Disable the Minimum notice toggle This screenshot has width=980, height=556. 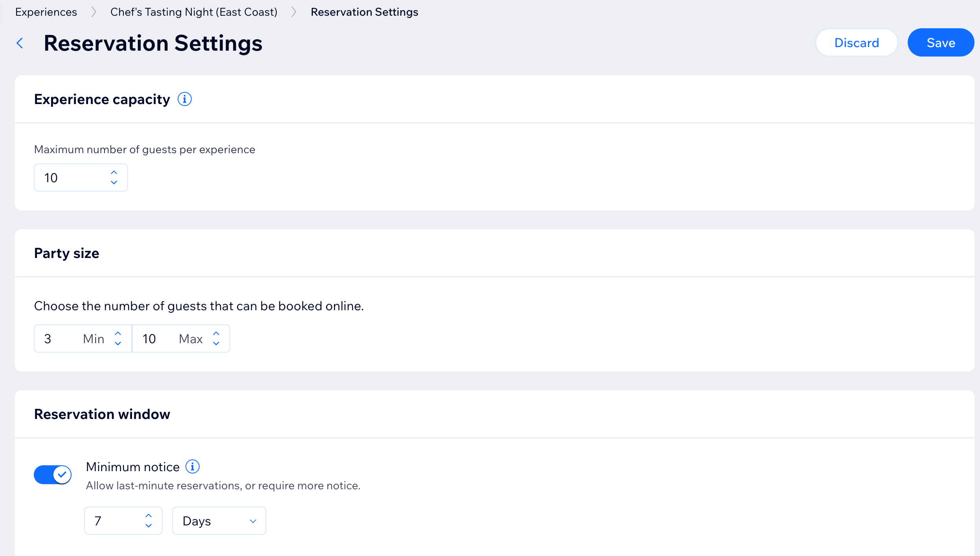tap(53, 475)
